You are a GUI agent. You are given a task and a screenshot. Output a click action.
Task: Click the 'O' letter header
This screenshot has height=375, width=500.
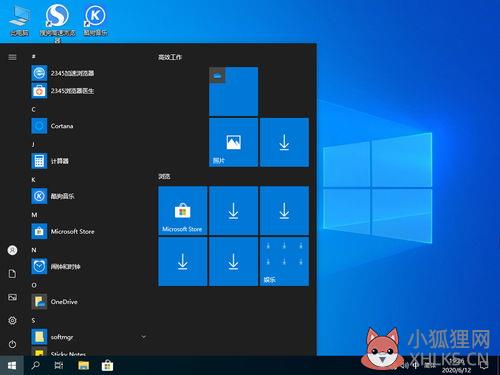[x=34, y=285]
